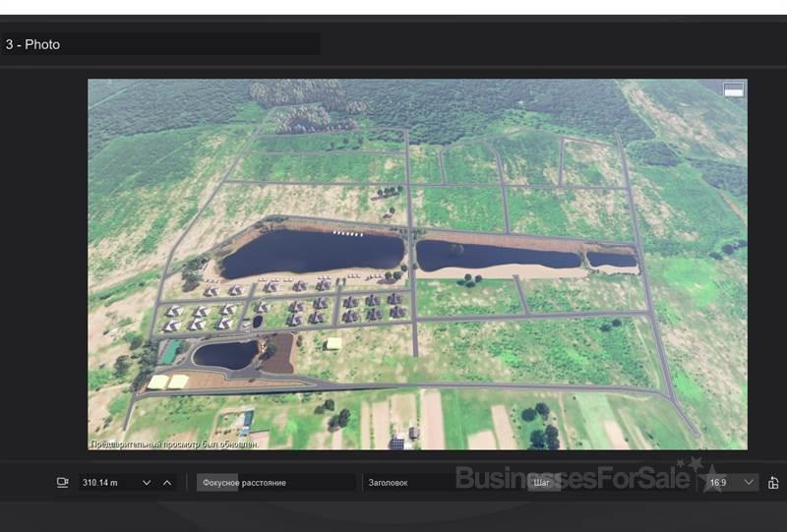The height and width of the screenshot is (532, 787).
Task: Click the small oval pond in preview
Action: [x=225, y=355]
